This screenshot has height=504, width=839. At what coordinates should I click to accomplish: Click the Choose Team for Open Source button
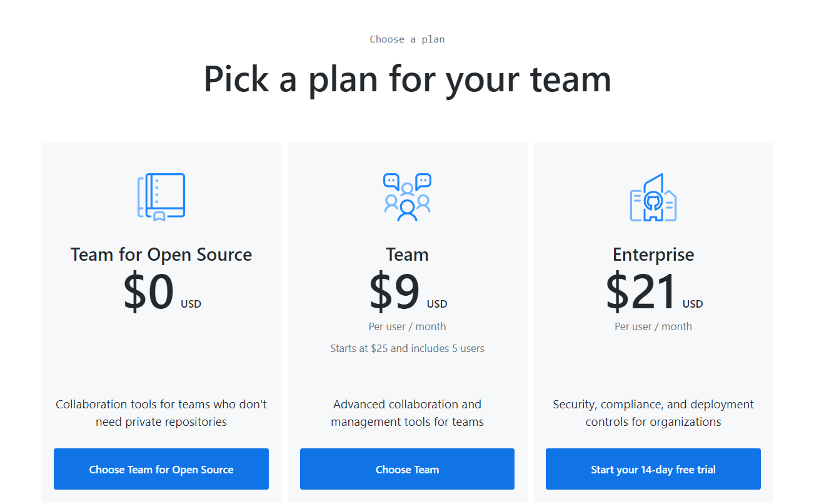click(161, 469)
